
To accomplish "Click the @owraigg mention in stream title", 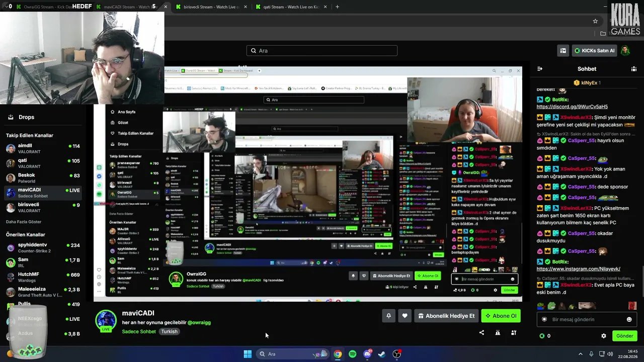I will (x=198, y=322).
